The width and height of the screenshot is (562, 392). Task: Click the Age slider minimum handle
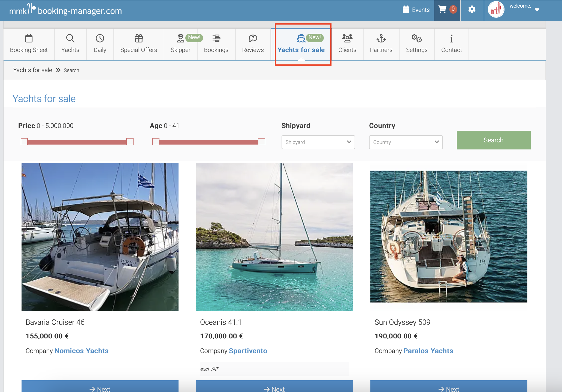click(156, 142)
